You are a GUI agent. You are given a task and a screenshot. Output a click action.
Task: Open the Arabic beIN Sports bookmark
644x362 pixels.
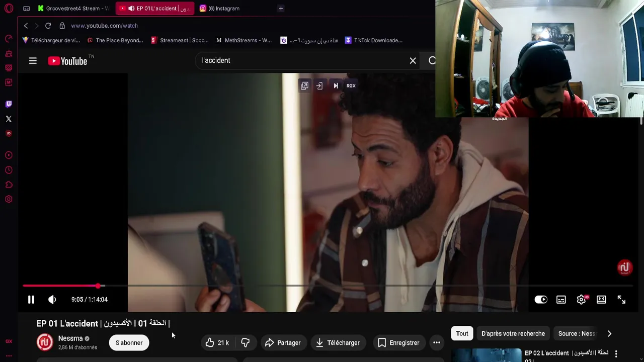click(309, 40)
